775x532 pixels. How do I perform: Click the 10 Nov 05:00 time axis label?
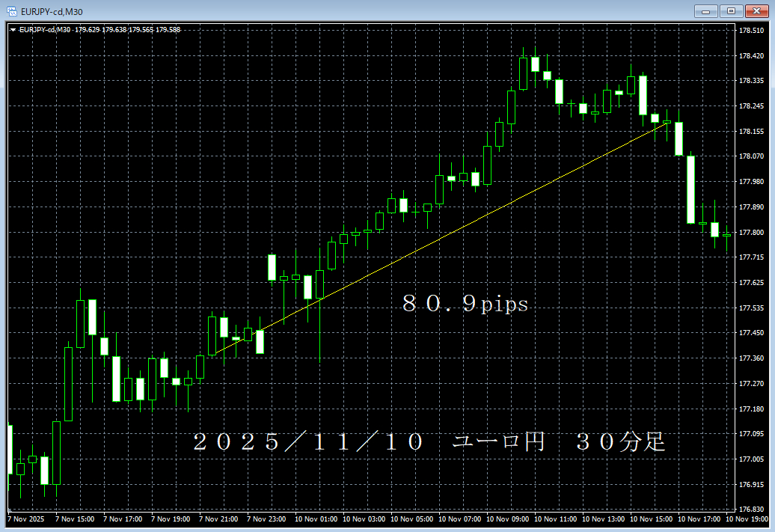point(412,519)
